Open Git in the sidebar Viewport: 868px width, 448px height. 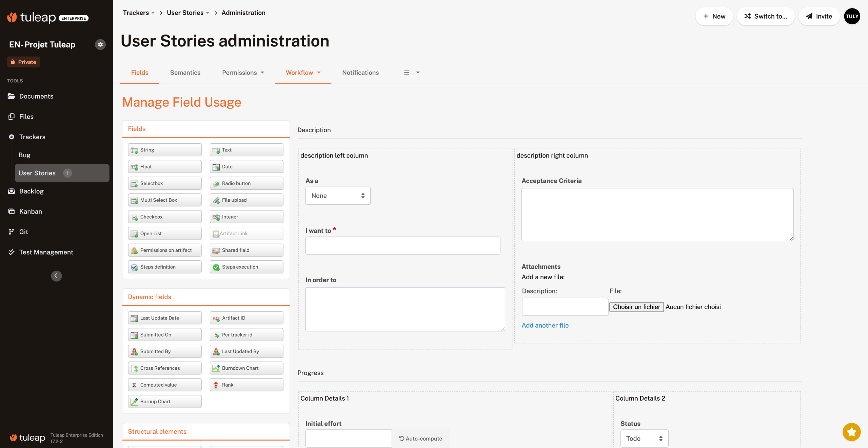click(x=23, y=232)
